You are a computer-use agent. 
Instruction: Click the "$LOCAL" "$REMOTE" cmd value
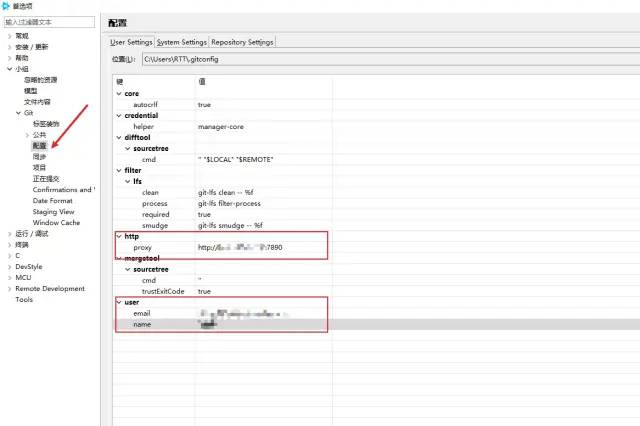236,160
